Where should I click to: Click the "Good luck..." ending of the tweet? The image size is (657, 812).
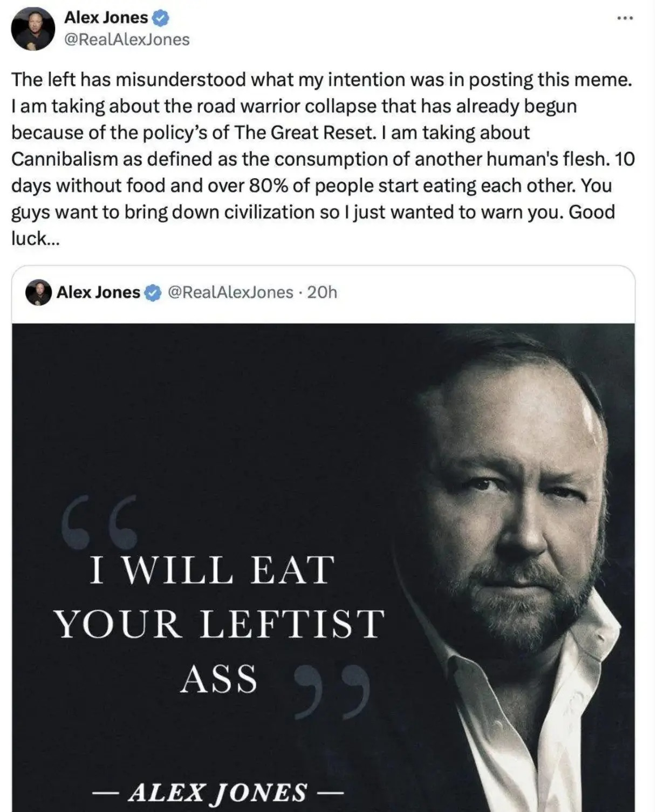click(x=591, y=212)
